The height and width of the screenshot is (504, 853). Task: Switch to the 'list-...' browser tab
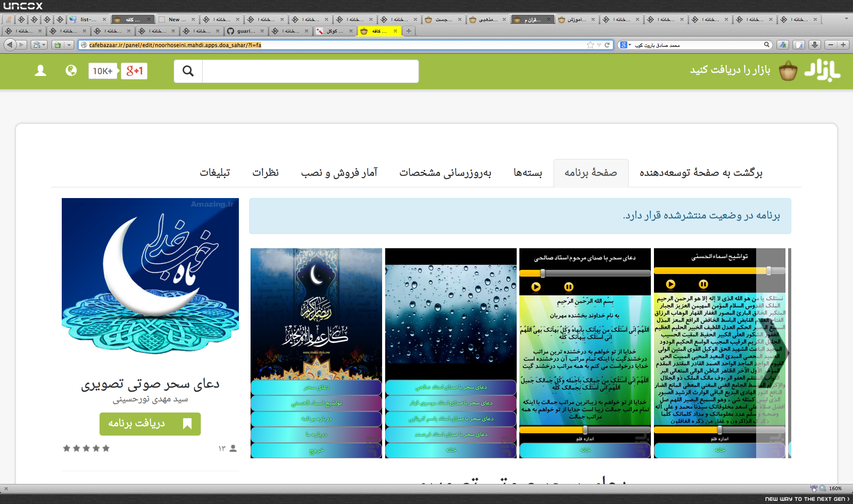point(88,20)
